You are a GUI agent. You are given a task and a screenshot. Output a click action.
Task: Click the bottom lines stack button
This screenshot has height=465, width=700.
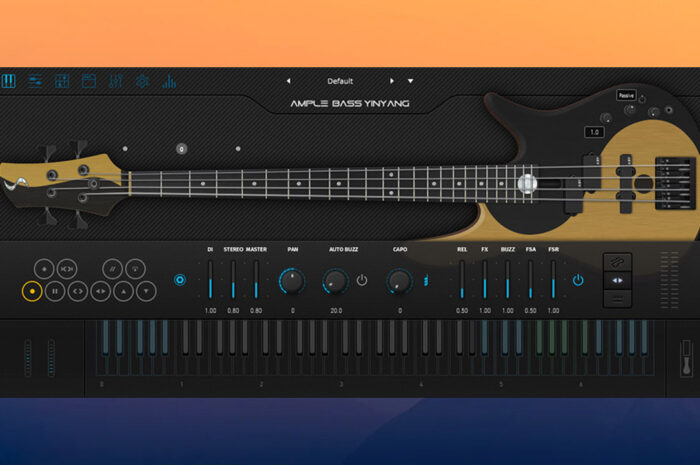617,299
